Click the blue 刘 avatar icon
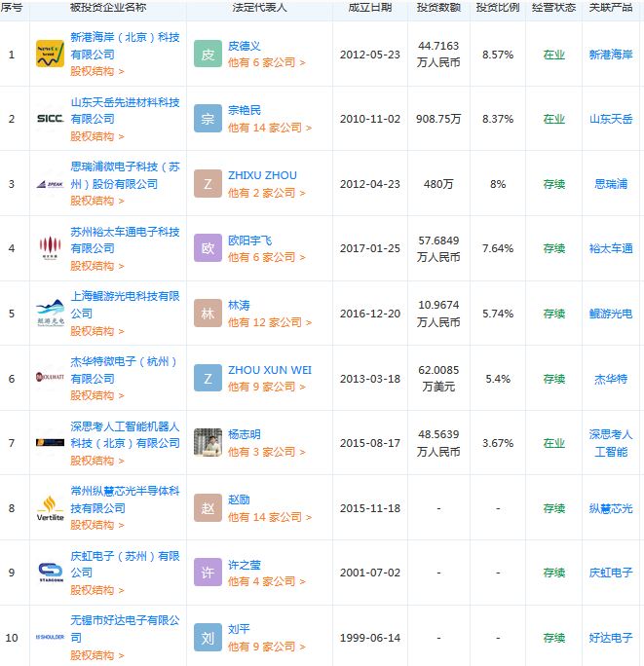The height and width of the screenshot is (666, 644). 208,638
